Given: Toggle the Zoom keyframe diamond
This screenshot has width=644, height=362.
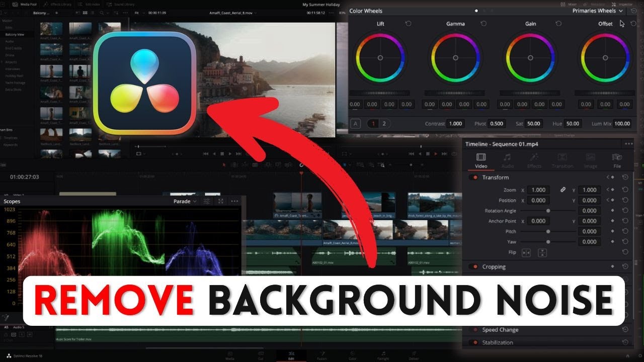Looking at the screenshot, I should coord(612,190).
